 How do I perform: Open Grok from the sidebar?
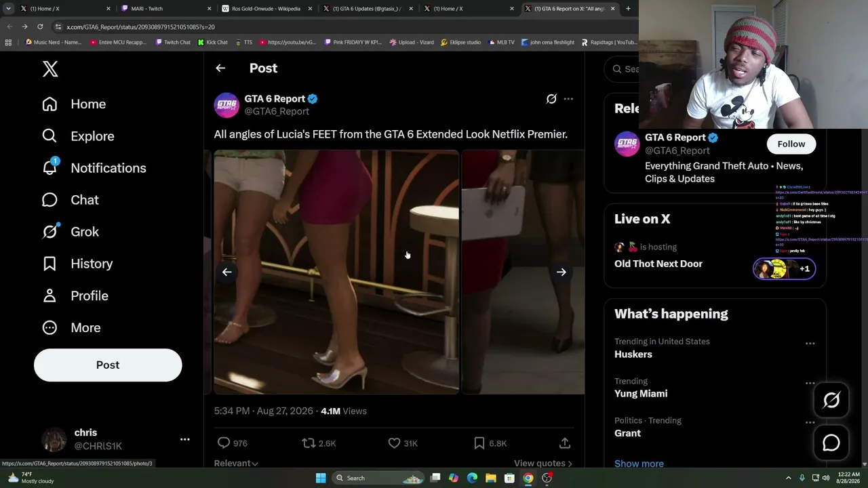pyautogui.click(x=71, y=231)
